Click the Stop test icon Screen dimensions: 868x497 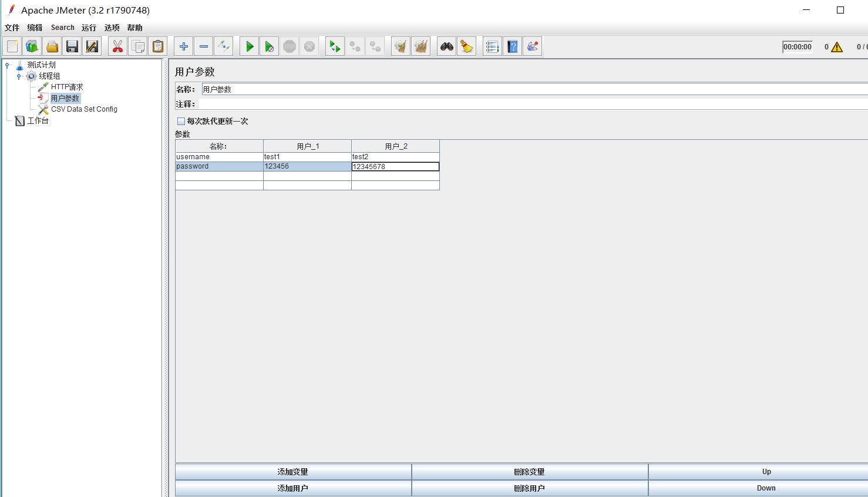click(x=290, y=46)
